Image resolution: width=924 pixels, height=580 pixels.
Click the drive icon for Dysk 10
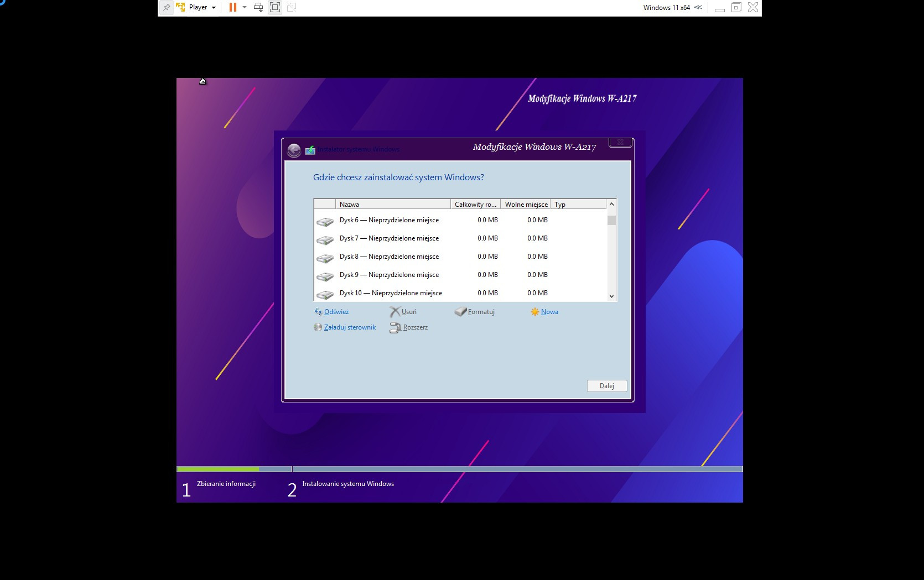coord(325,295)
